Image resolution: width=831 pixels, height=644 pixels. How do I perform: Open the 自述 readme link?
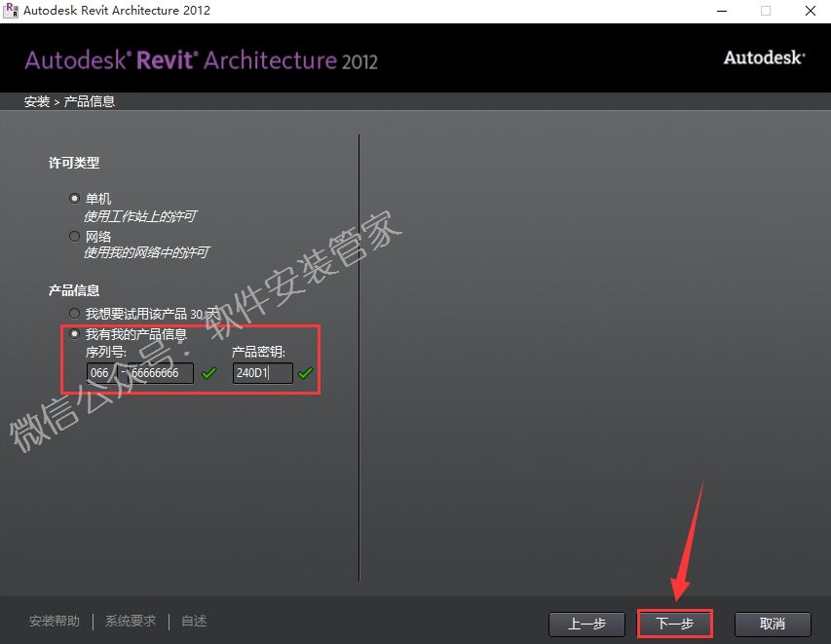tap(194, 621)
